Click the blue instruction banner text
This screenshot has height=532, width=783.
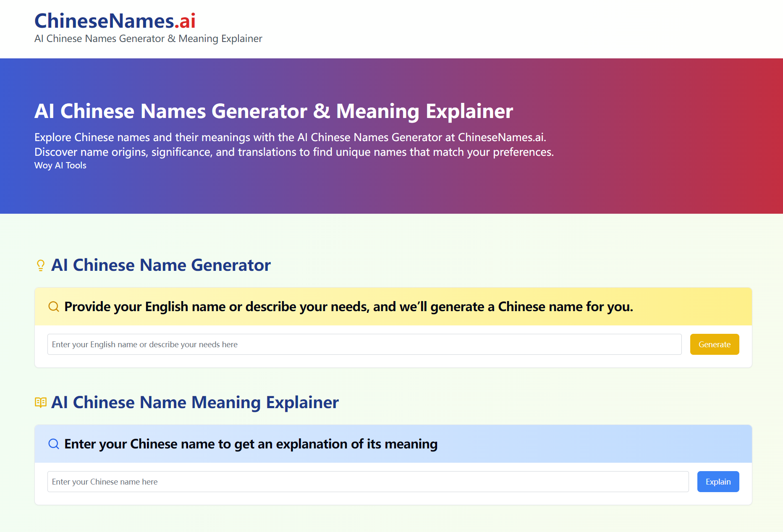tap(250, 444)
